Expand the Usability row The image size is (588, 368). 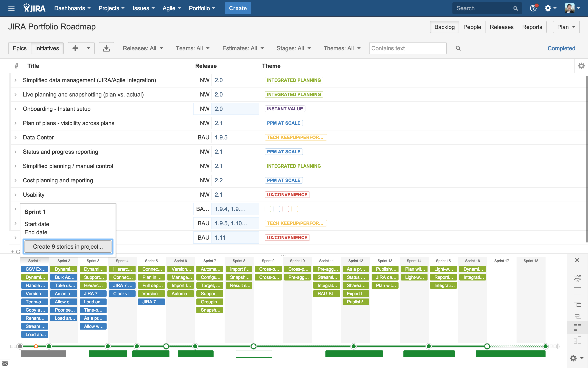coord(15,195)
